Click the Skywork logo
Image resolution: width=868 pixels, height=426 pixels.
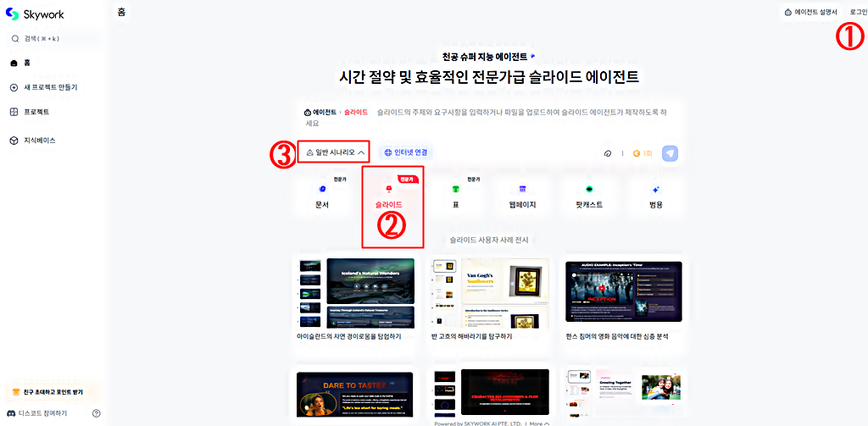tap(34, 14)
